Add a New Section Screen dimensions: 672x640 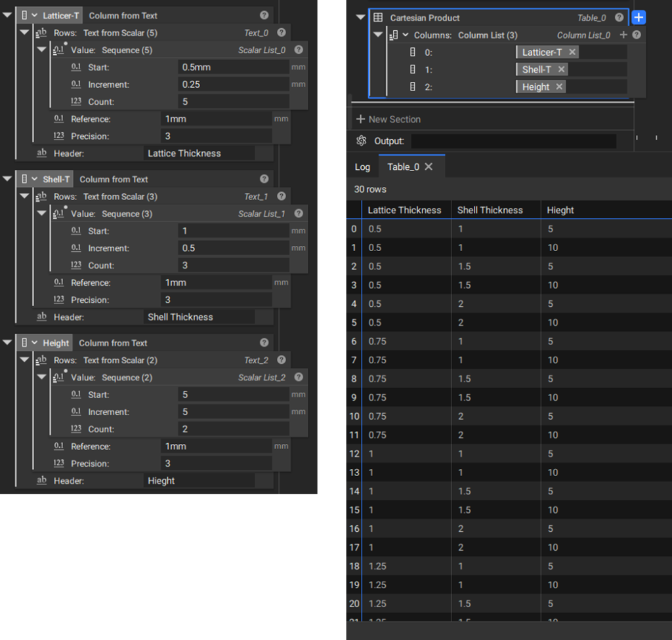tap(388, 119)
